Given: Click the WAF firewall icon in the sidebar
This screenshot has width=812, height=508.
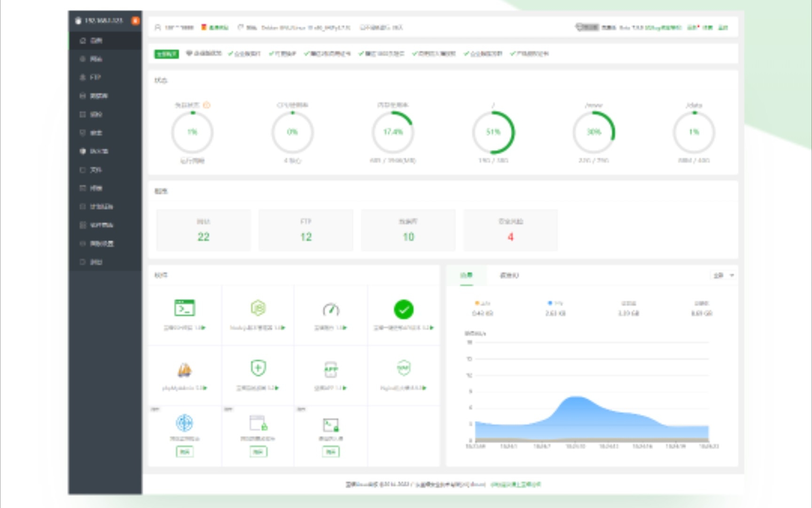Looking at the screenshot, I should point(83,151).
